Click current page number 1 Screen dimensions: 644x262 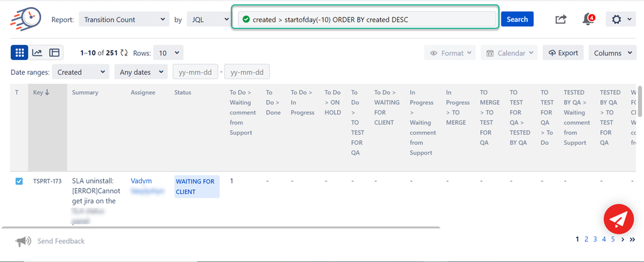(578, 239)
